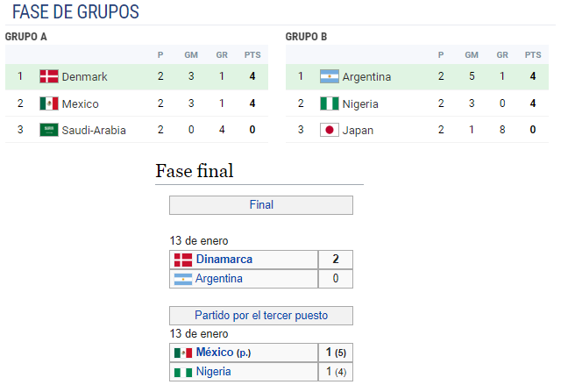This screenshot has height=392, width=561.
Task: Click the Denmark flag in Grupo A
Action: point(49,76)
